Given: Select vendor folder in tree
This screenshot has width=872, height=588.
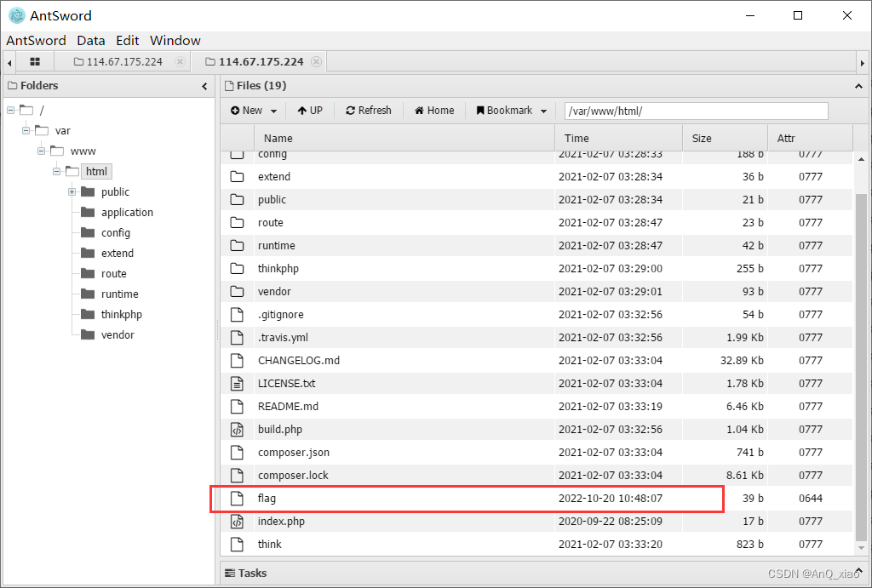Looking at the screenshot, I should (118, 335).
